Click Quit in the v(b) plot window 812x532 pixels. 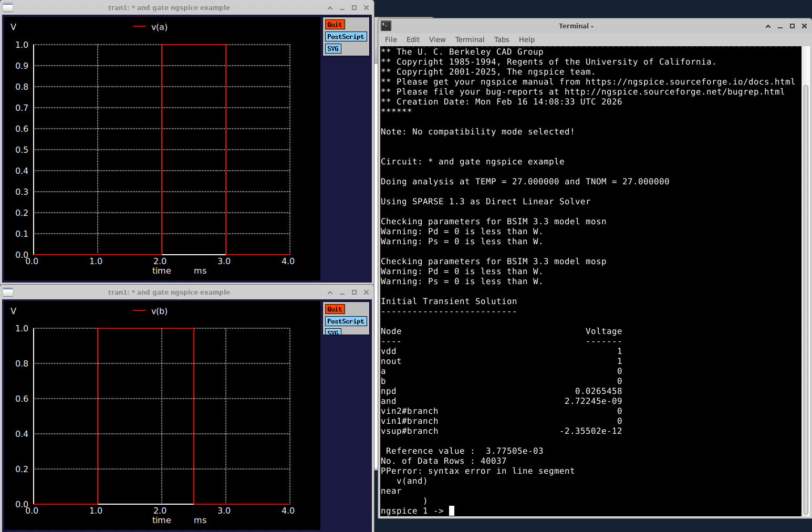point(335,309)
